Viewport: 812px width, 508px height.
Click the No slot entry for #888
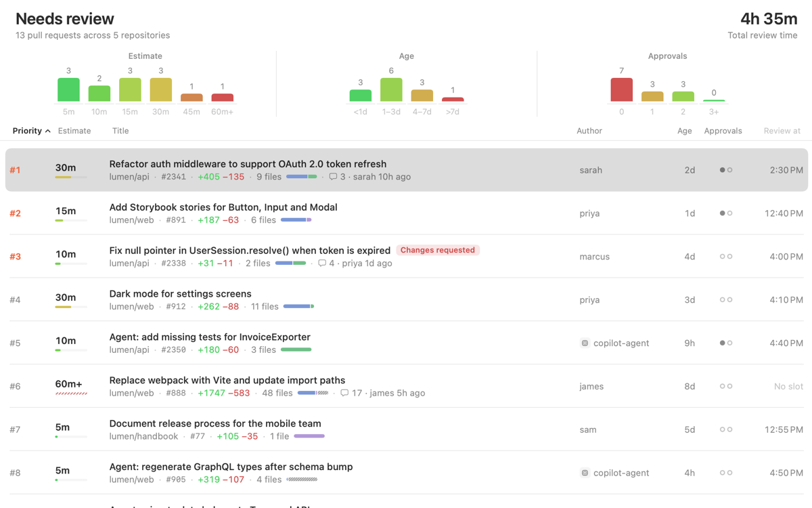click(789, 387)
